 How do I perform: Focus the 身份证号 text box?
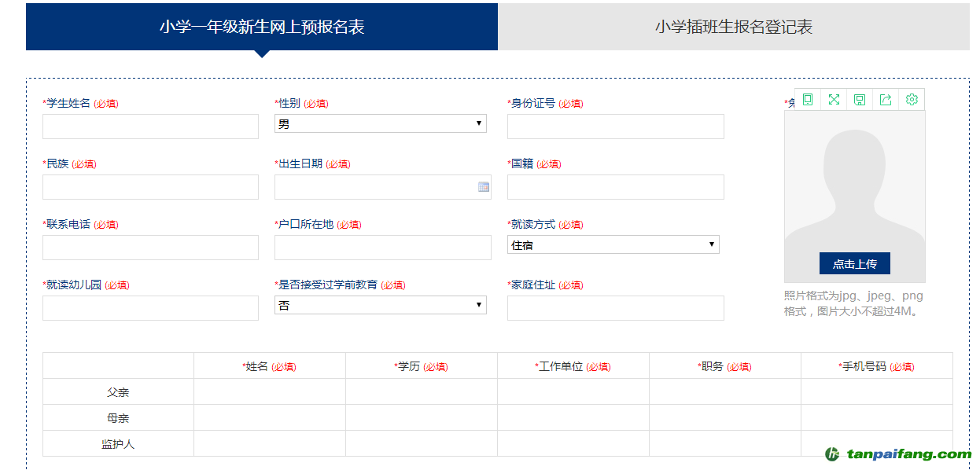coord(615,127)
